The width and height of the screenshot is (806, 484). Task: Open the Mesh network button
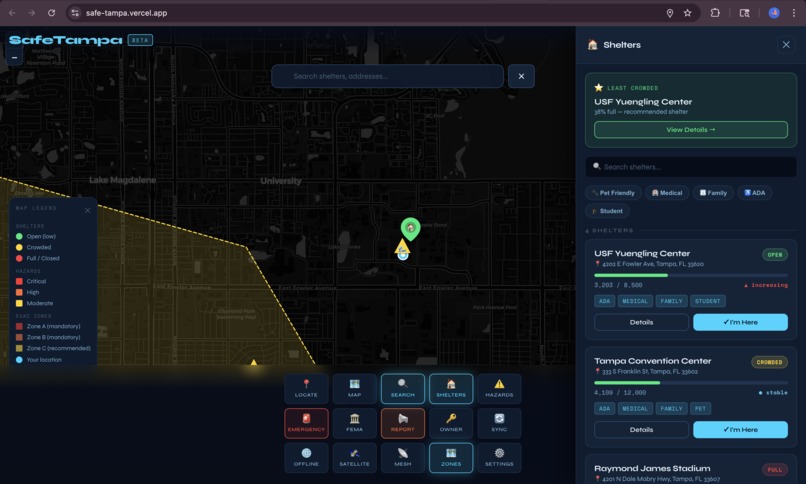[x=403, y=457]
